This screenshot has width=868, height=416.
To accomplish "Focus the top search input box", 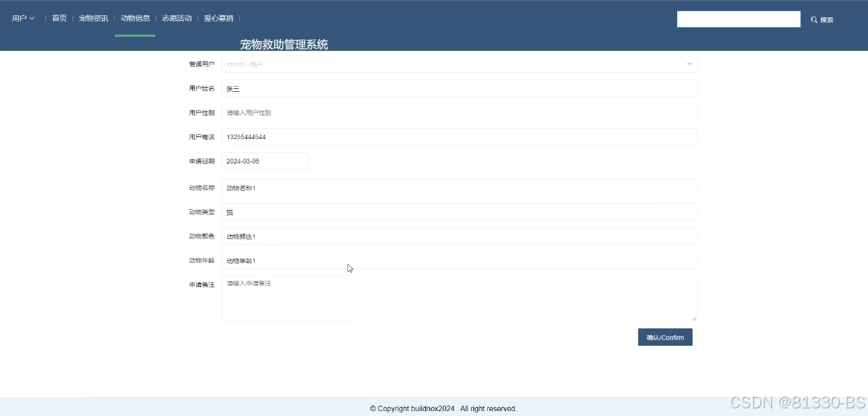I will (739, 19).
